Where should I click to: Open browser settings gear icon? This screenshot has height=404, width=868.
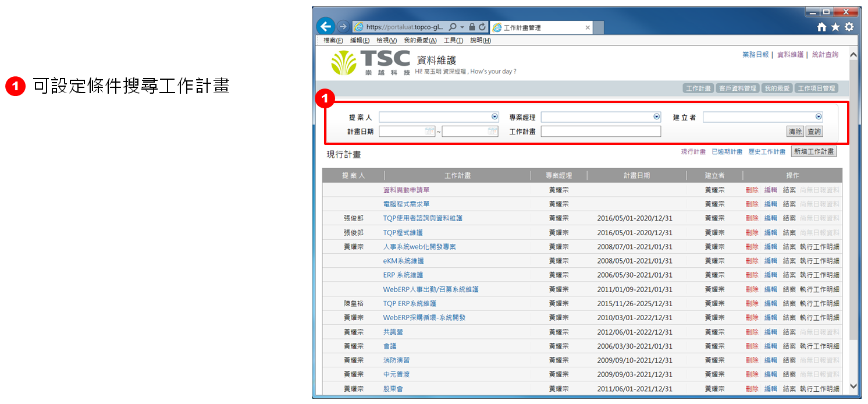(x=849, y=27)
